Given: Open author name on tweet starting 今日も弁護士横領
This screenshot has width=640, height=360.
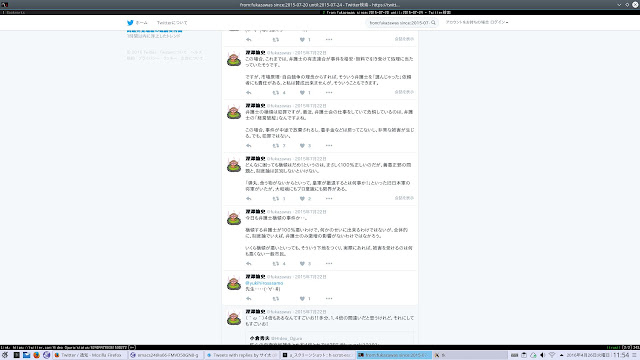Looking at the screenshot, I should tap(255, 211).
